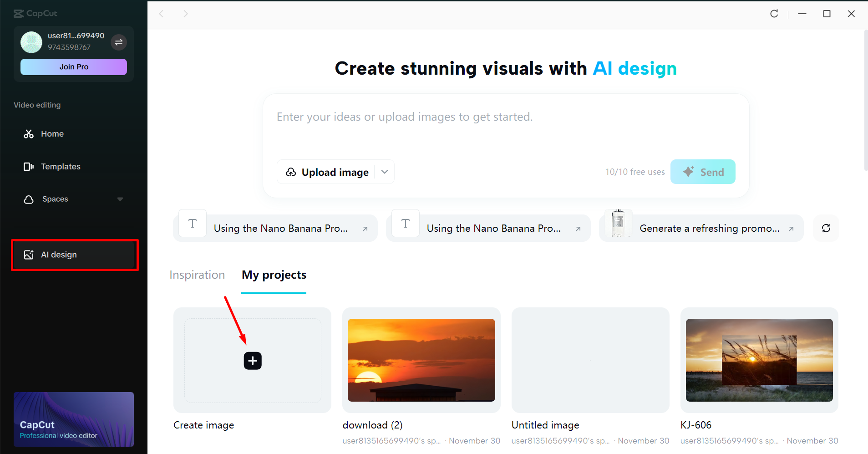Open the download (2) project thumbnail
Screen dimensions: 868x454
coord(421,360)
